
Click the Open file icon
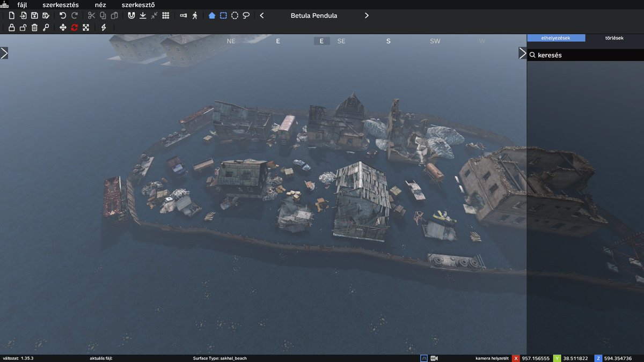tap(23, 16)
